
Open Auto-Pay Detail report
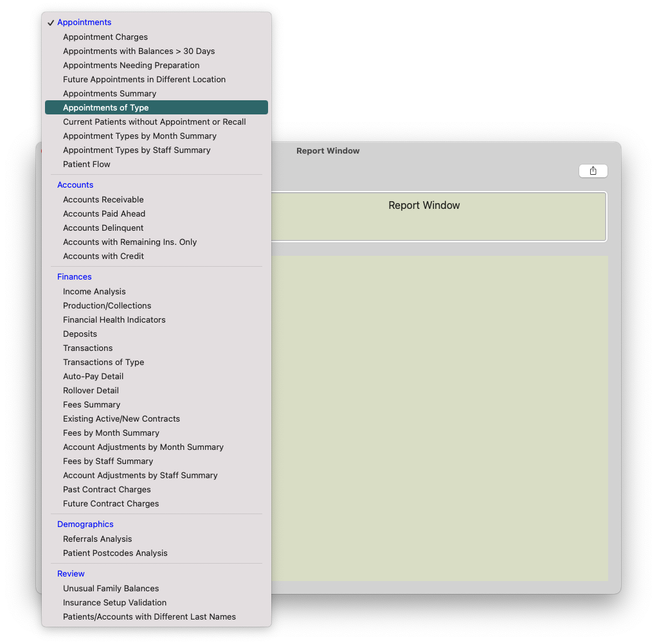click(x=93, y=376)
